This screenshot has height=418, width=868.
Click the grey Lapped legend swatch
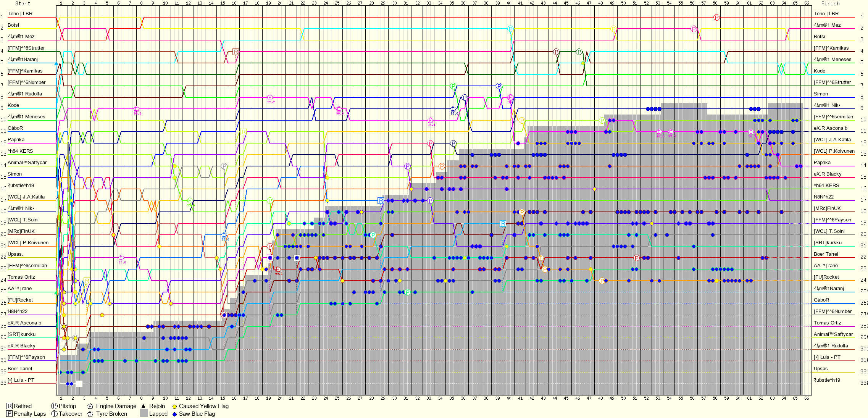click(x=144, y=413)
